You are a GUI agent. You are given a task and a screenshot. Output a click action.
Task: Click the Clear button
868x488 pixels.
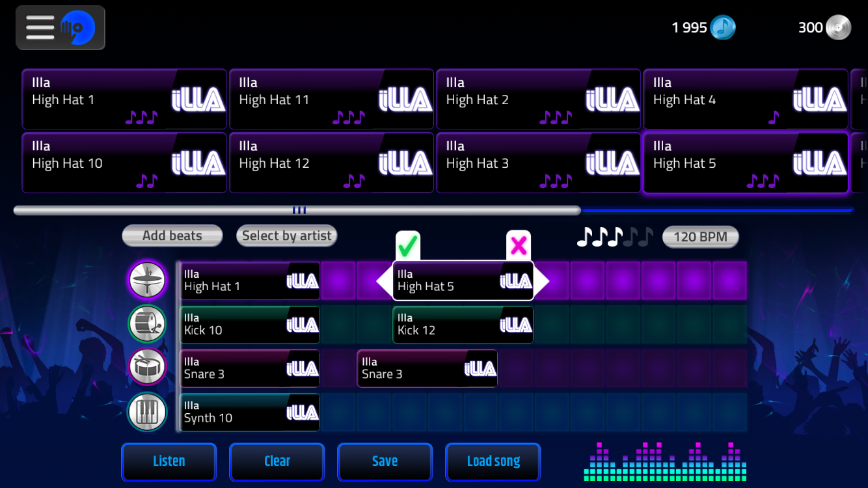tap(277, 461)
